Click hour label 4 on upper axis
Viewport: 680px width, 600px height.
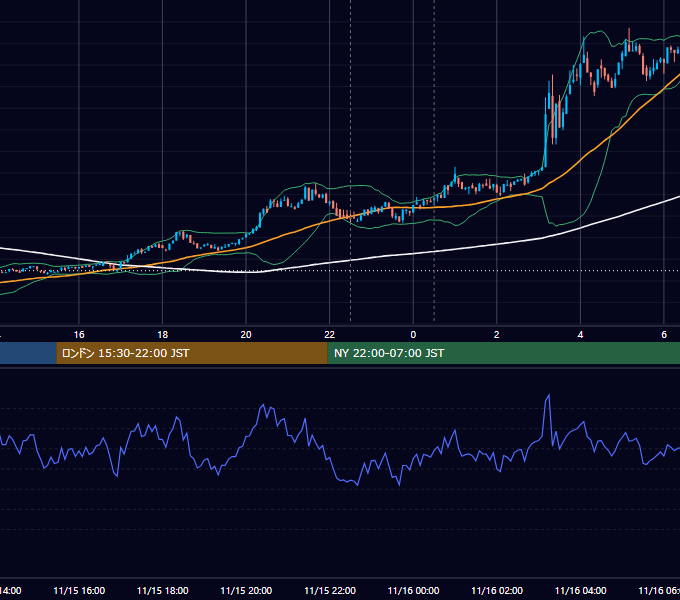tap(580, 335)
